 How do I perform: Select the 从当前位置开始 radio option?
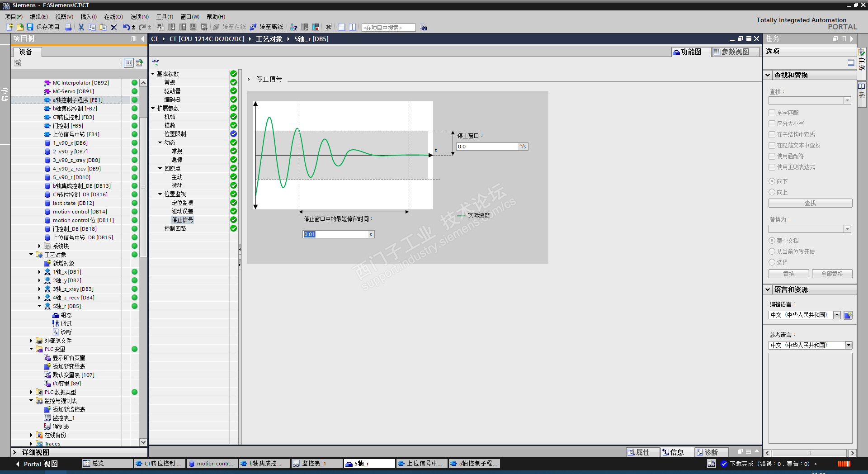(772, 251)
